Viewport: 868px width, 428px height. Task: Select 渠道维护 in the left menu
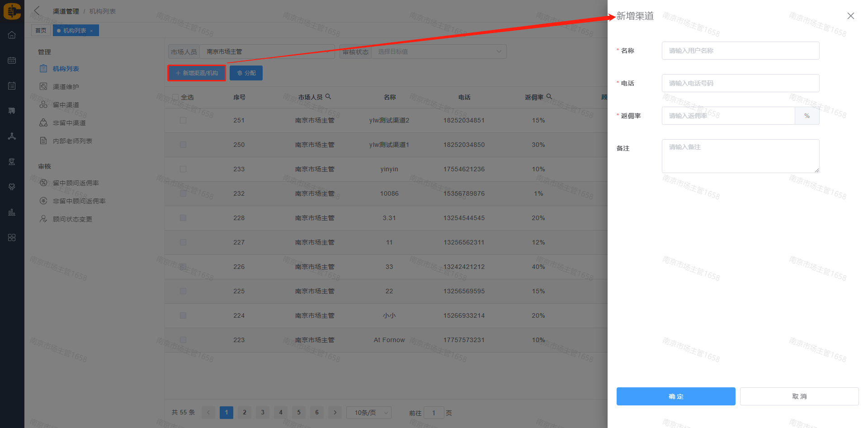[x=66, y=87]
